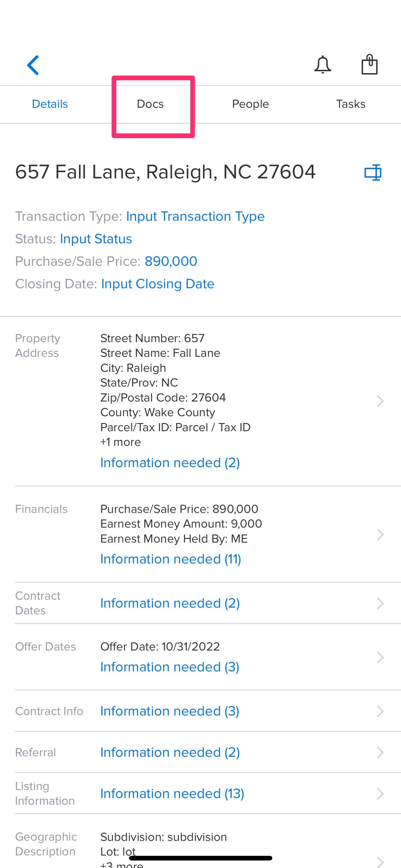Tap the share bag icon

coord(369,64)
